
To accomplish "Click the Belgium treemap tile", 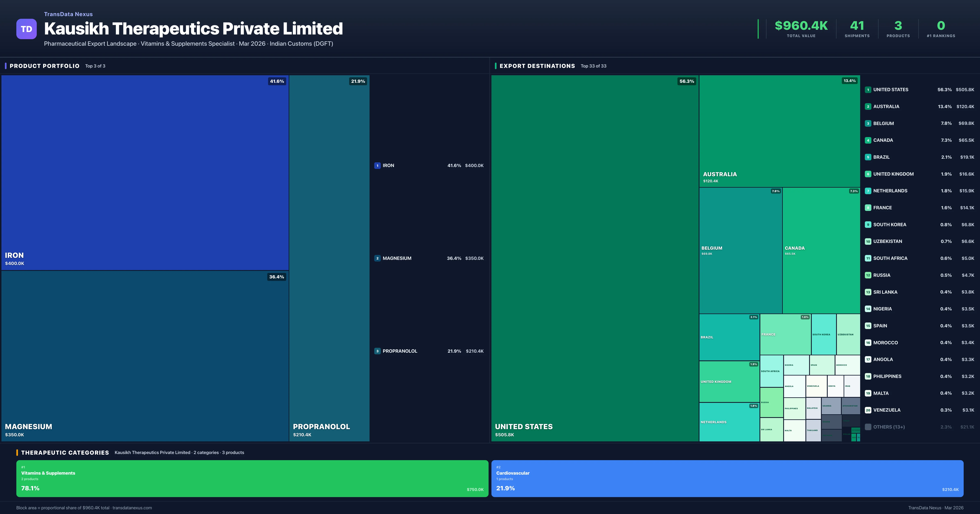I will coord(740,251).
